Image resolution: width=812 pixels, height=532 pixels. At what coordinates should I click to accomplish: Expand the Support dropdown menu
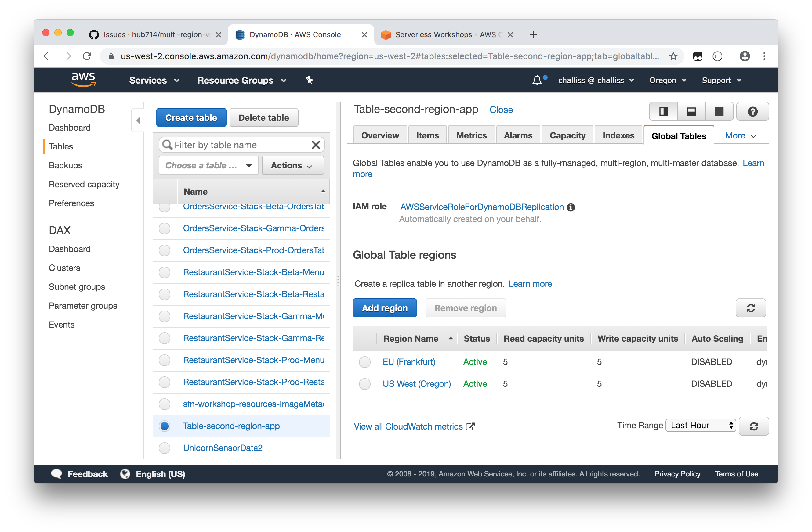click(721, 80)
